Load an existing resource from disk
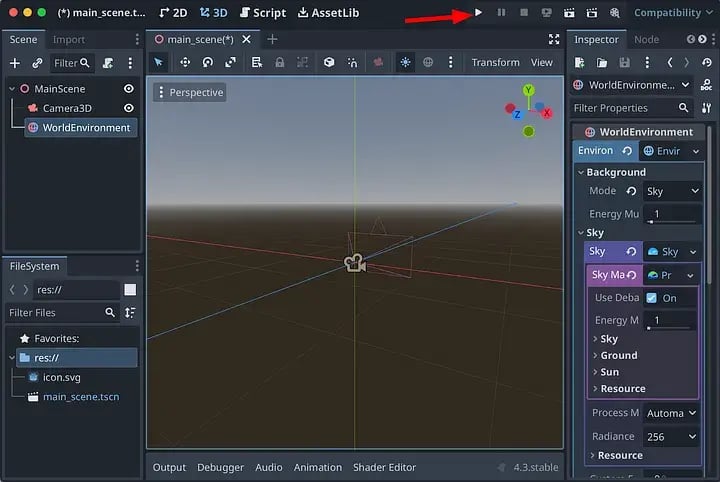 [602, 62]
